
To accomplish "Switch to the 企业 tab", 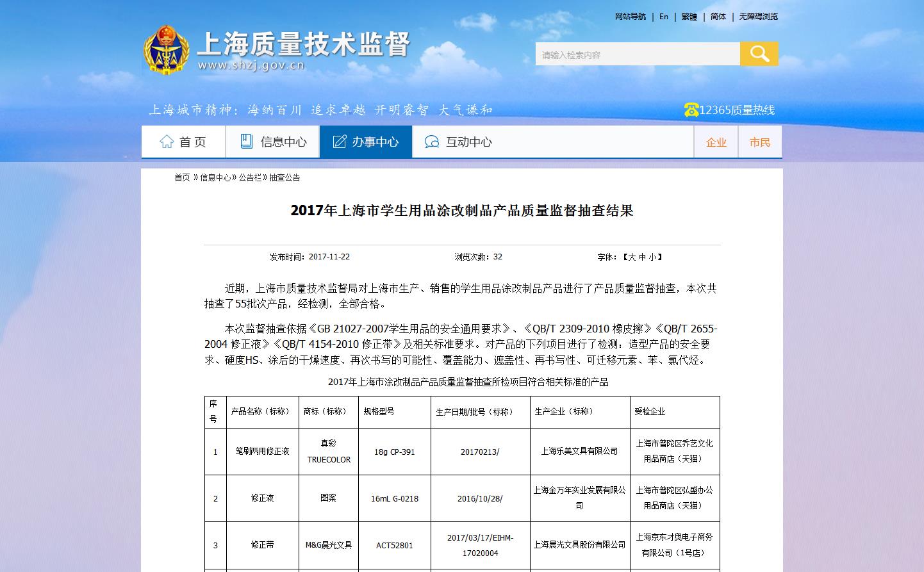I will [x=716, y=142].
